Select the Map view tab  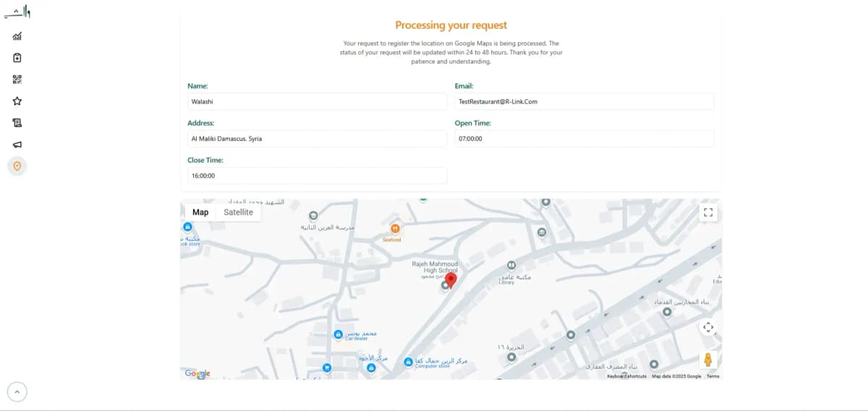tap(200, 212)
